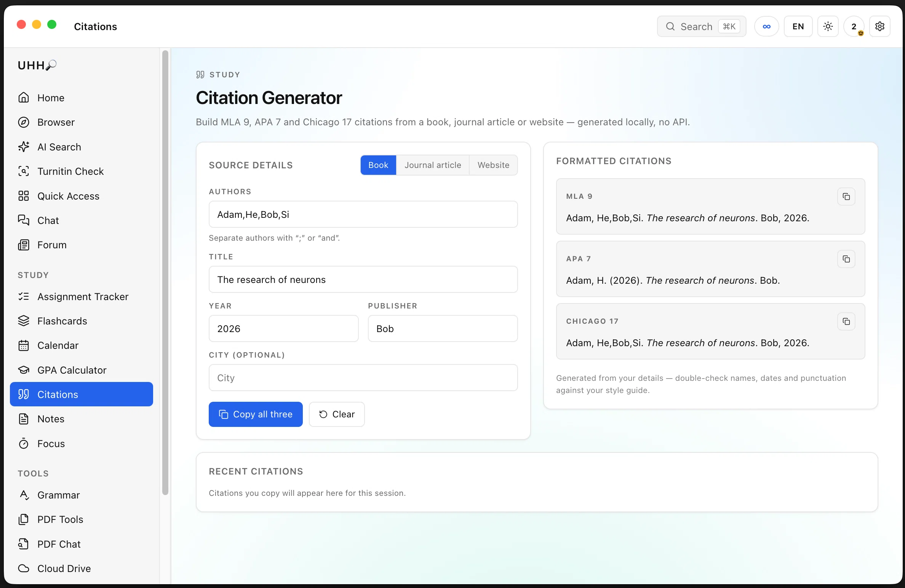This screenshot has height=588, width=905.
Task: Click into the Year field
Action: pos(283,329)
